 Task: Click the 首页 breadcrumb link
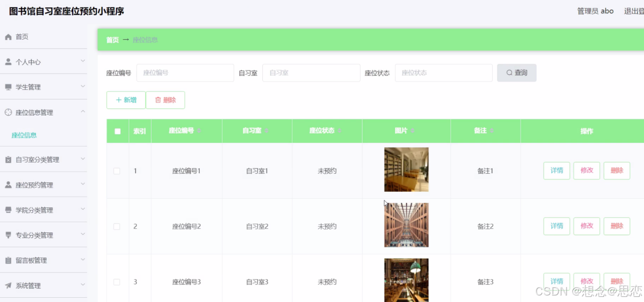point(113,40)
